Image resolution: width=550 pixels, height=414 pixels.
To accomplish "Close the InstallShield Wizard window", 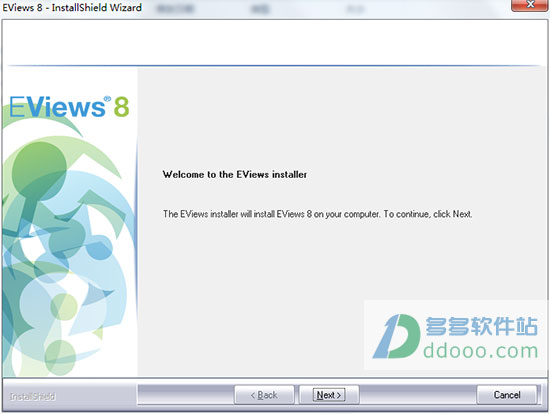I will [530, 5].
